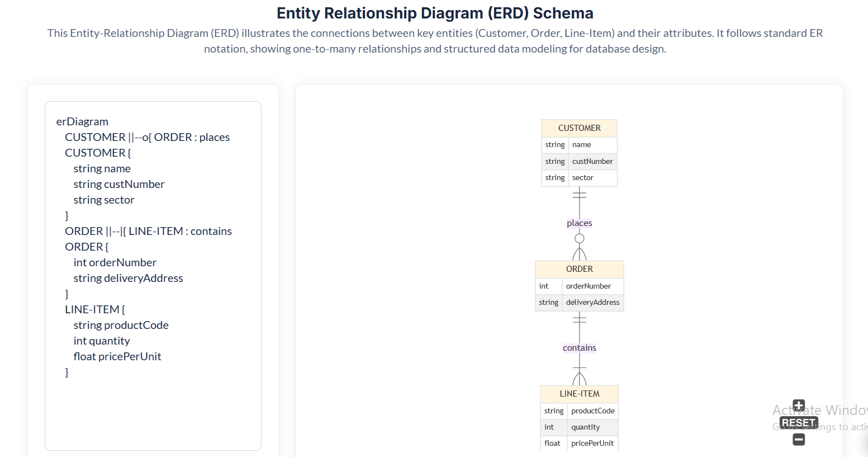Click the productCode attribute in LINE-ITEM entity
The image size is (868, 457).
[592, 411]
